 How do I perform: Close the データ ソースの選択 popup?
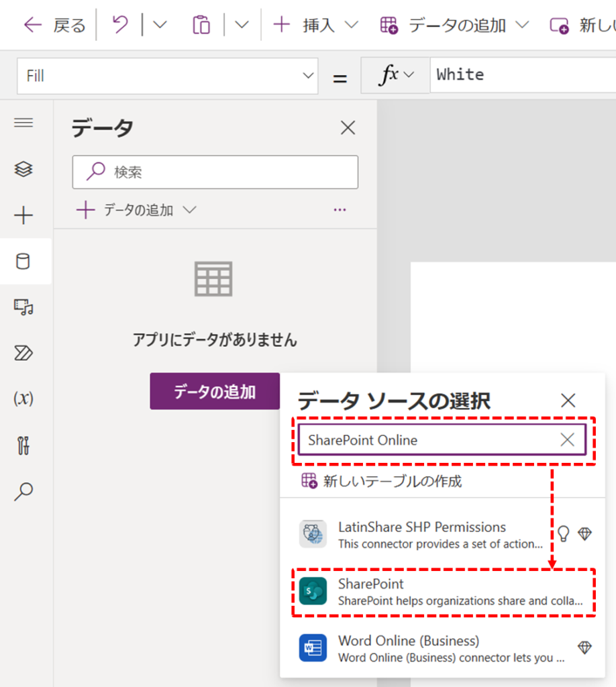click(568, 401)
